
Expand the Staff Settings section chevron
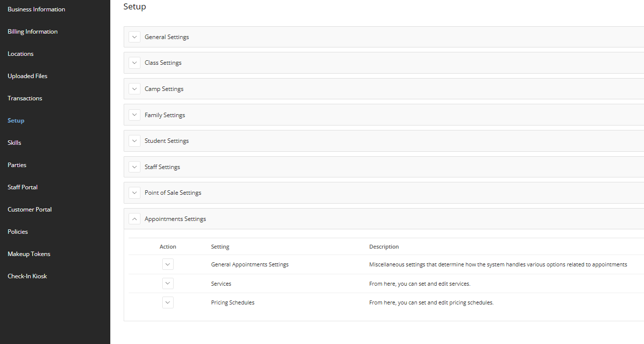pyautogui.click(x=135, y=167)
